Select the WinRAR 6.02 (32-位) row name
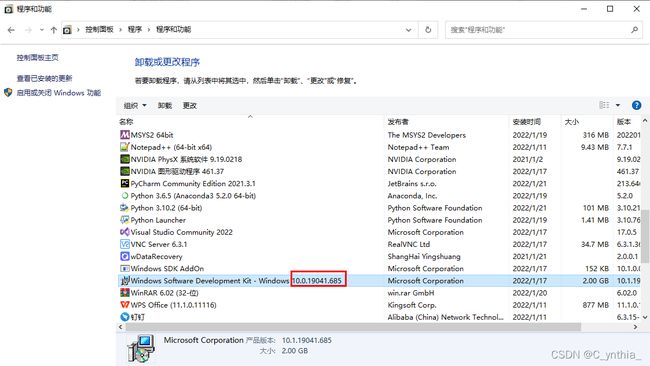This screenshot has width=650, height=366. click(165, 293)
